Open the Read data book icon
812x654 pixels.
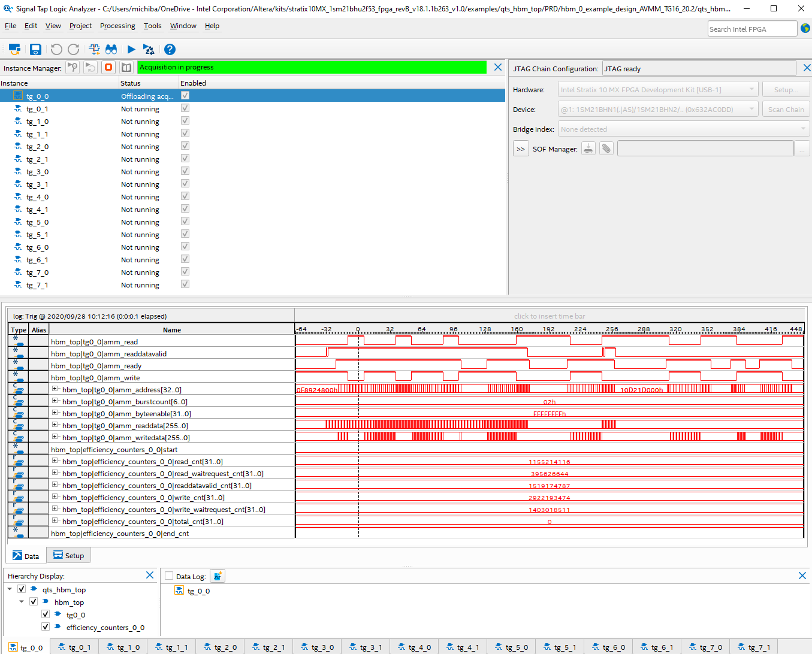pyautogui.click(x=126, y=67)
